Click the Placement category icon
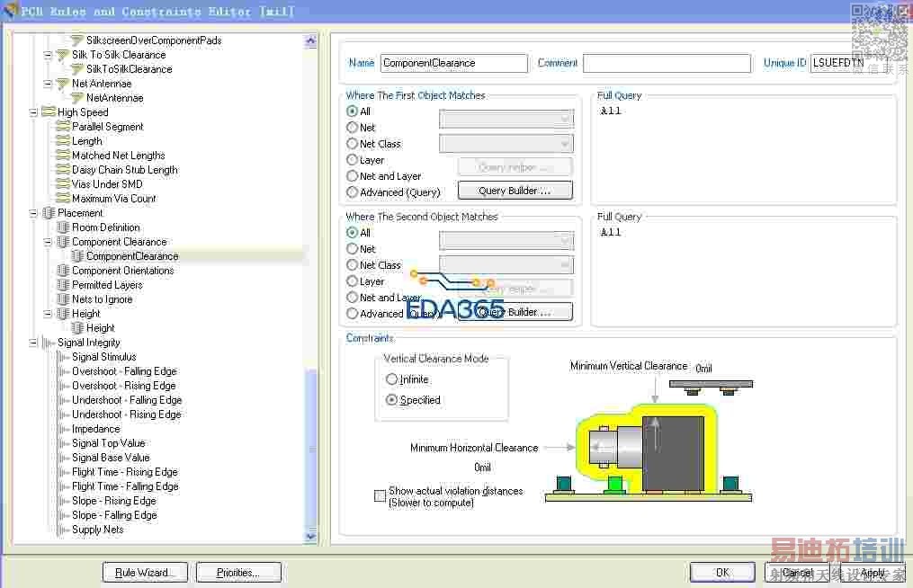The image size is (913, 588). pos(49,213)
